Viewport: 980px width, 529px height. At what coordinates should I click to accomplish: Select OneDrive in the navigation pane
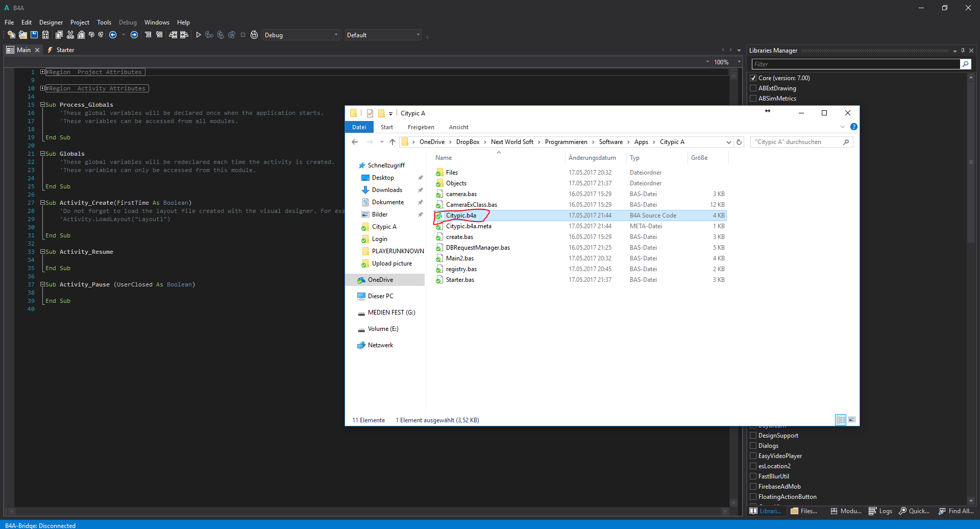380,280
